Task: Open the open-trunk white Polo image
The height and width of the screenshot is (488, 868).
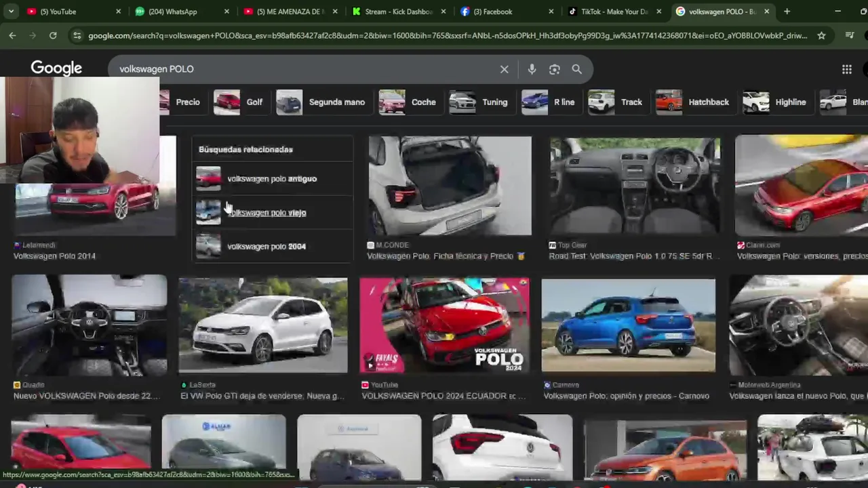Action: tap(450, 186)
